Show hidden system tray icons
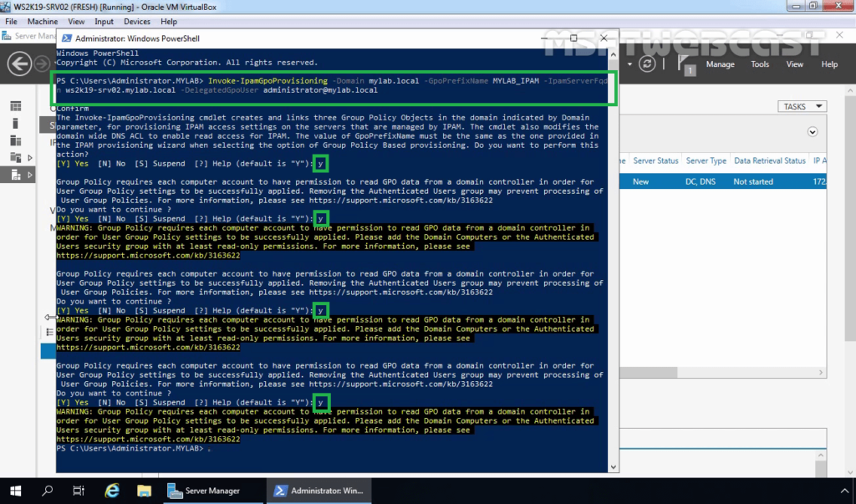The width and height of the screenshot is (856, 504). (844, 491)
